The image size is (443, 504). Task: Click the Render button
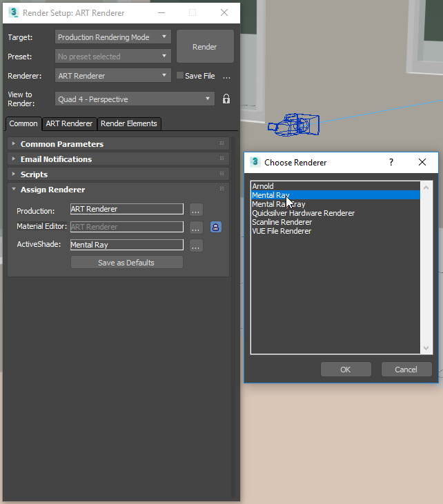click(x=205, y=47)
